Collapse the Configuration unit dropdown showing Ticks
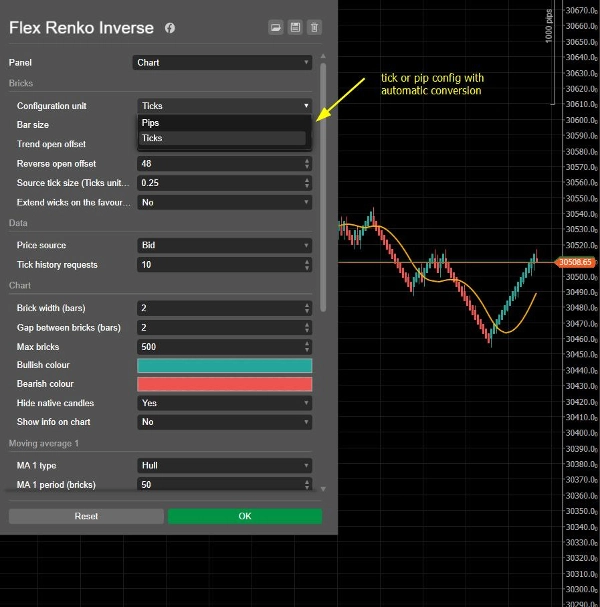Screen dimensions: 600x607 225,106
